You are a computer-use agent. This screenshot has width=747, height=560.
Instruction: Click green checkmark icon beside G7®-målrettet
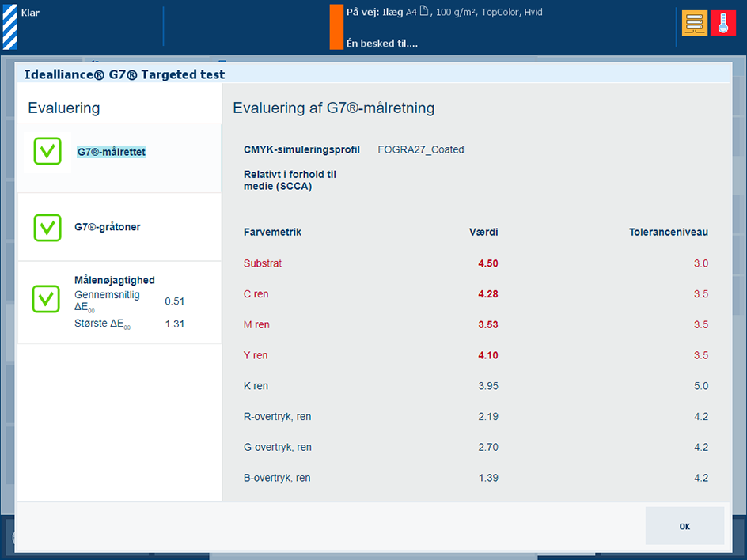click(47, 151)
